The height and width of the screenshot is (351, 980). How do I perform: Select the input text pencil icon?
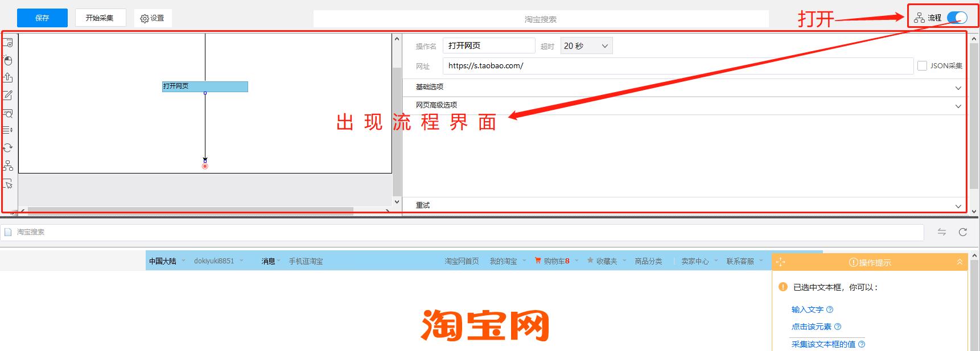point(8,95)
